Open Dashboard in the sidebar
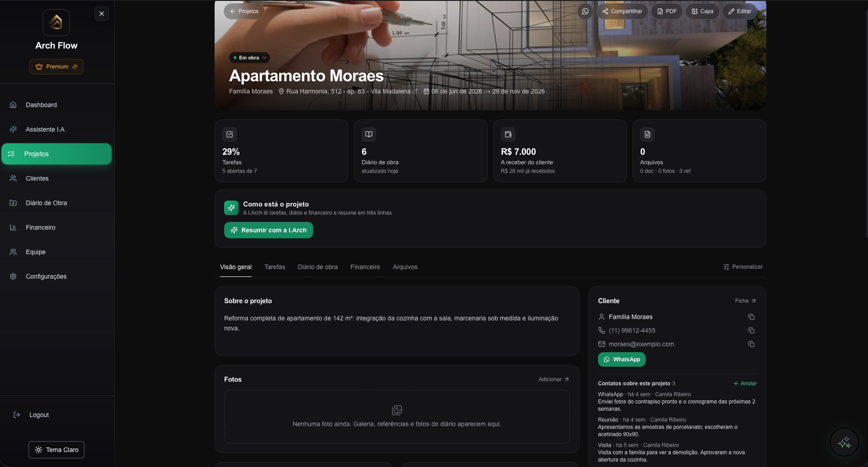Viewport: 868px width, 467px height. click(x=57, y=105)
